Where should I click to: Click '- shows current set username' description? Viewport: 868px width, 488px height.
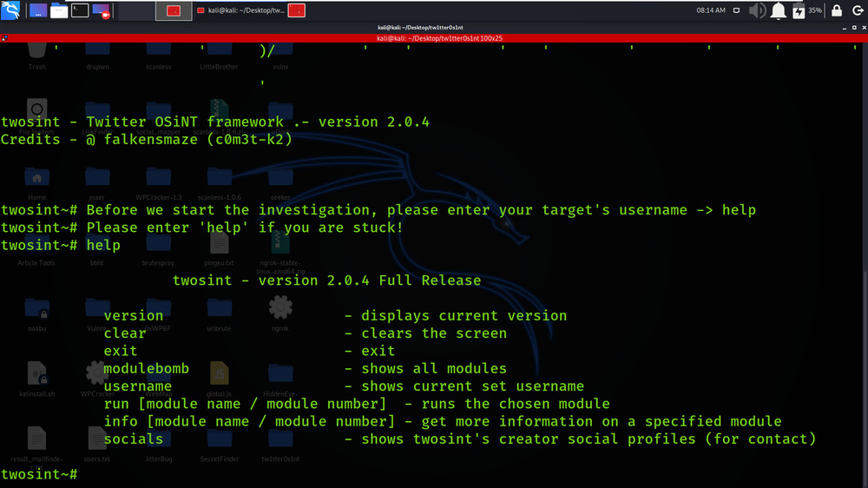(x=464, y=386)
